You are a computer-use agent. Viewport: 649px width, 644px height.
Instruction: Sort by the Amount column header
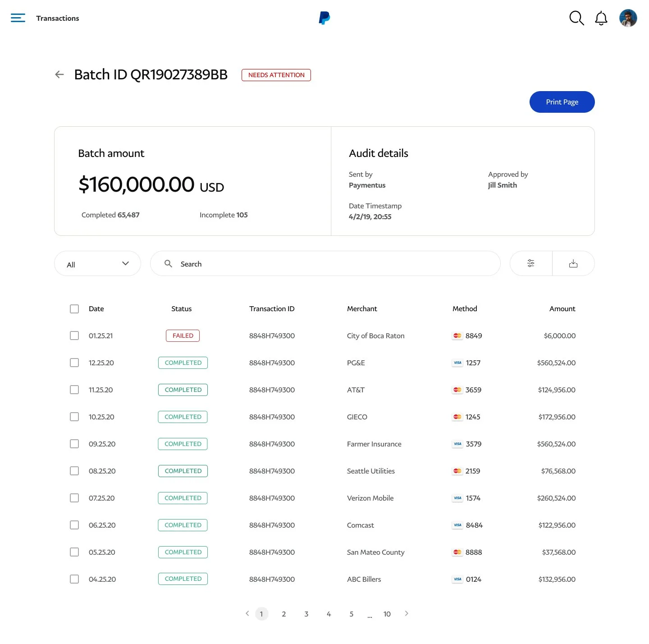coord(562,308)
